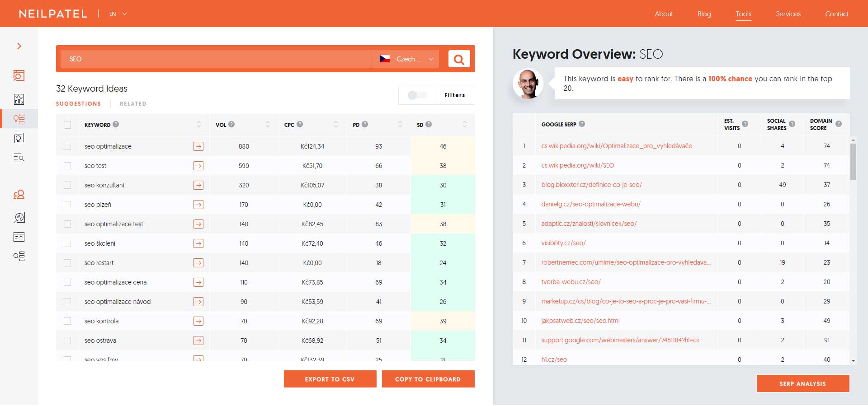Image resolution: width=868 pixels, height=406 pixels.
Task: Expand the left sidebar with the arrow
Action: (19, 46)
